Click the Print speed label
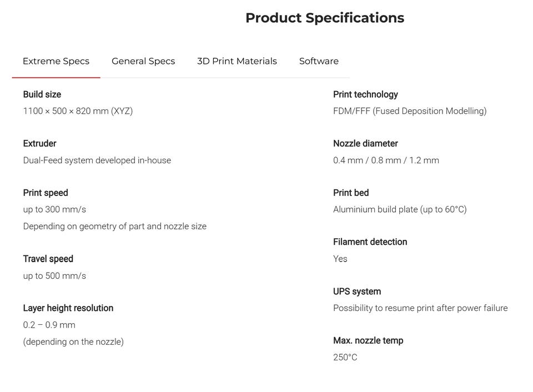Viewport: 533px width, 392px height. point(46,193)
